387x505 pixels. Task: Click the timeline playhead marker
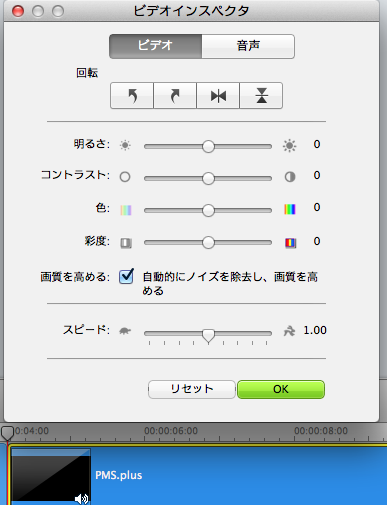click(7, 433)
